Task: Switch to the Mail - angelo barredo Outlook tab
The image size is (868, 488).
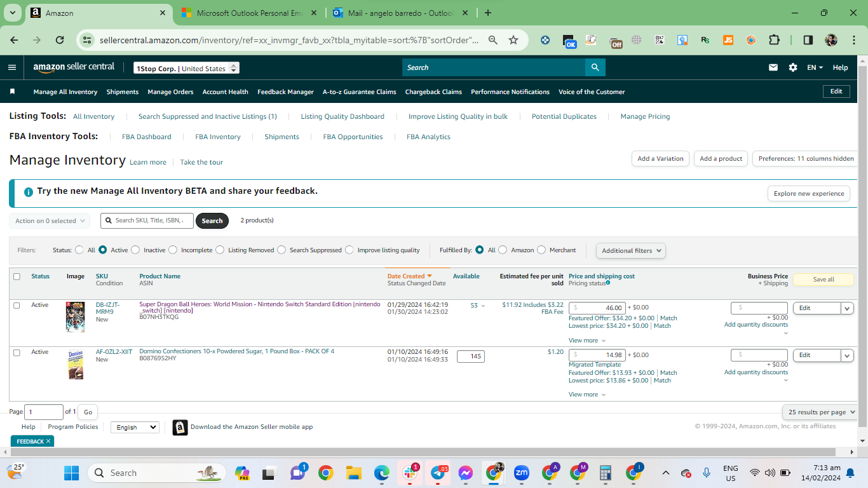Action: point(400,13)
